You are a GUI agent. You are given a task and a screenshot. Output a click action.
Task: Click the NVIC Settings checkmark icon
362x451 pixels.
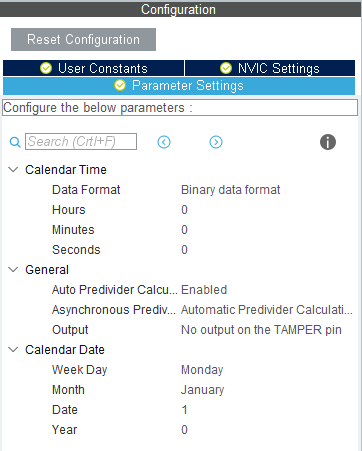pyautogui.click(x=226, y=68)
